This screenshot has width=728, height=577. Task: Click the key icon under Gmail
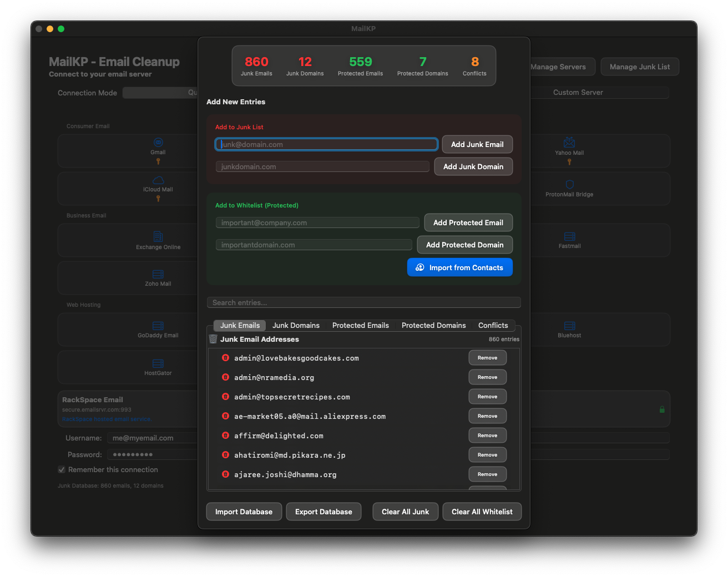[x=158, y=161]
